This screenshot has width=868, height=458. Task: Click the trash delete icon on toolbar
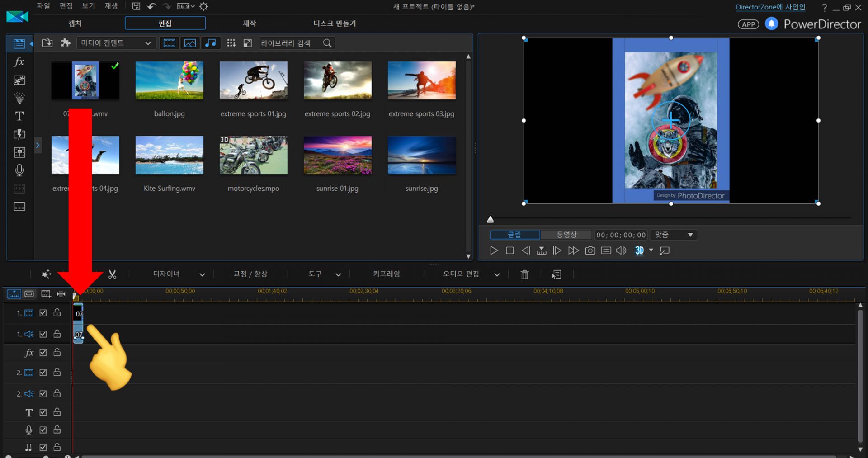(x=524, y=274)
